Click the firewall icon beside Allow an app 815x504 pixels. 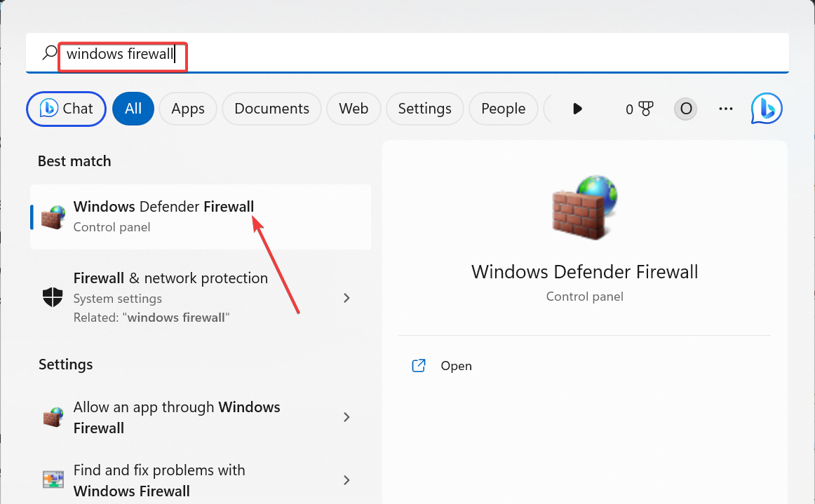tap(53, 416)
